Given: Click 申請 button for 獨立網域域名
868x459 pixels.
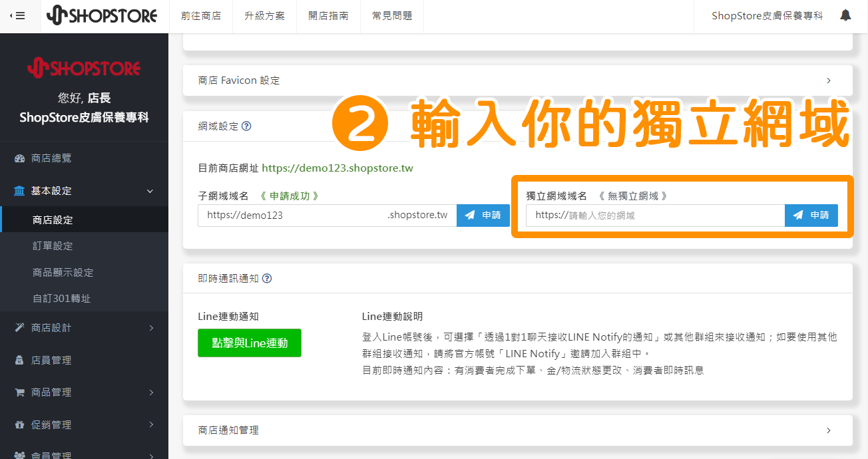Looking at the screenshot, I should click(x=811, y=215).
